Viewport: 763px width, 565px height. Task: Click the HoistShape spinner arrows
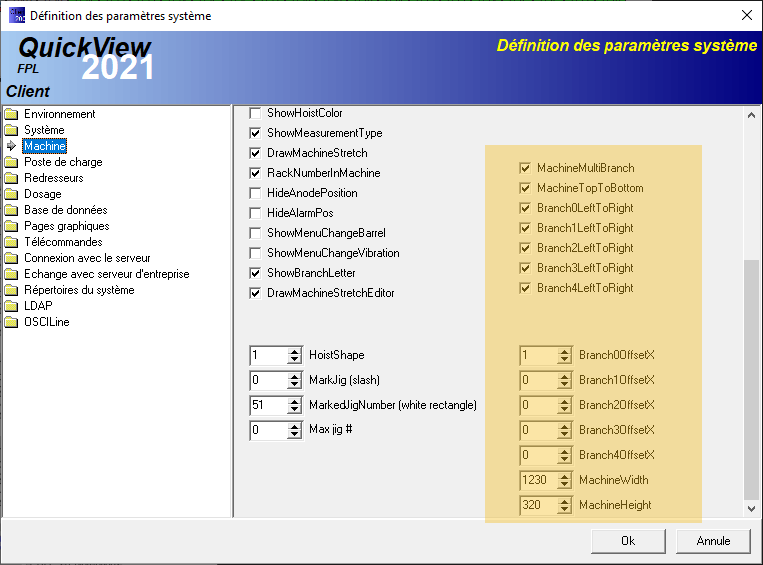294,355
